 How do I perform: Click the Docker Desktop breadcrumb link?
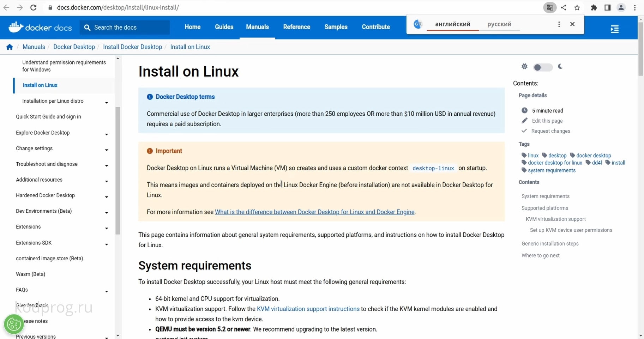74,47
